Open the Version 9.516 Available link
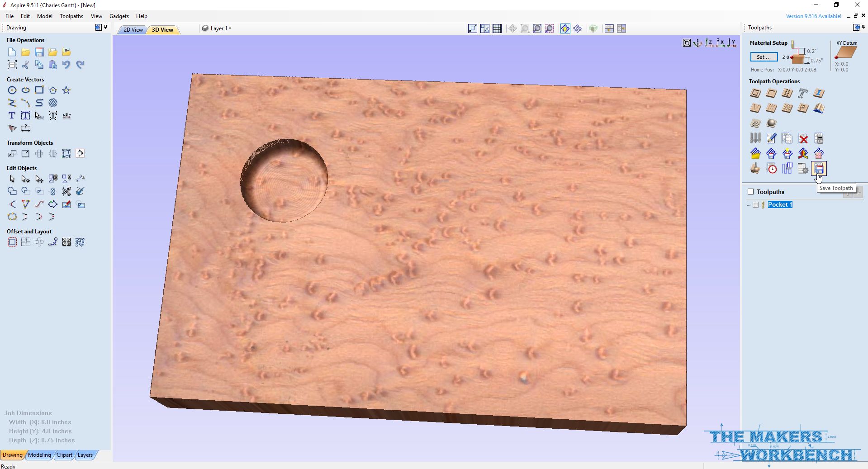Image resolution: width=868 pixels, height=469 pixels. [x=813, y=15]
